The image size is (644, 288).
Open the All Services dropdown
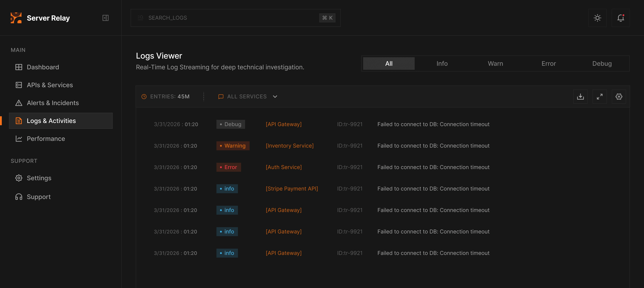pyautogui.click(x=247, y=96)
